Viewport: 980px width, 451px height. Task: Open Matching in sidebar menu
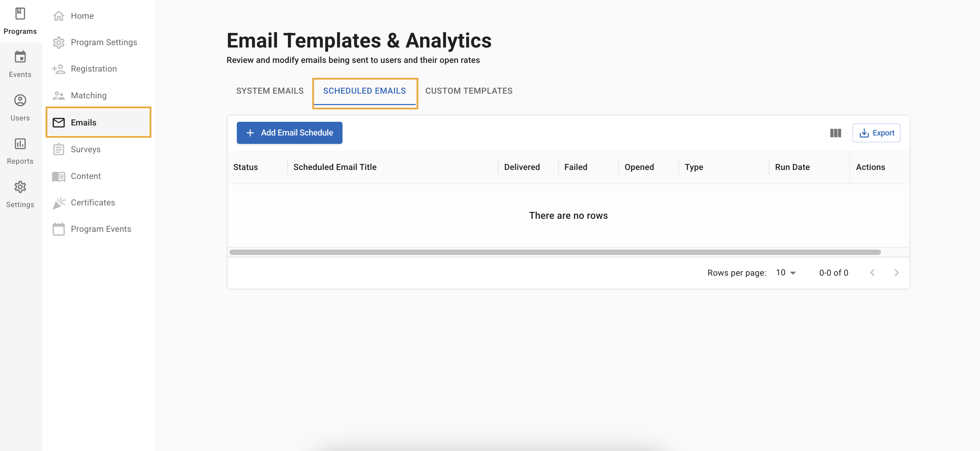[88, 96]
